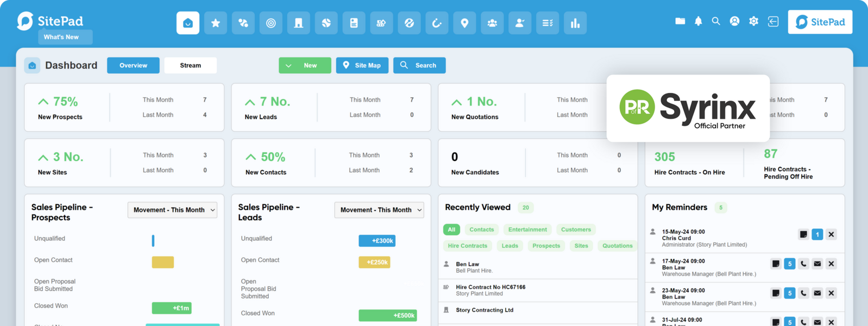Open the magnet hook icon in toolbar
The image size is (868, 326).
[x=437, y=23]
